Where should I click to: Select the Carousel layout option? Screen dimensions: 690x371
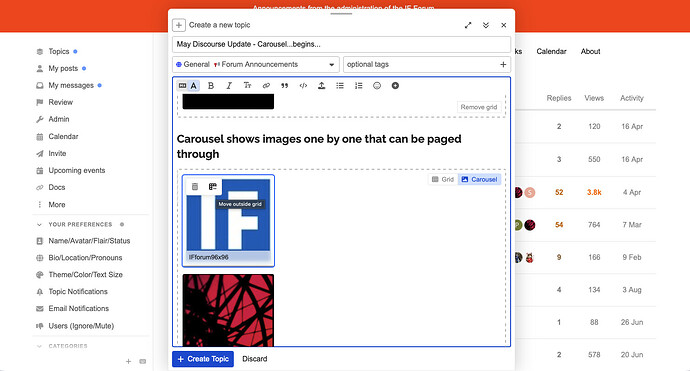pyautogui.click(x=479, y=180)
